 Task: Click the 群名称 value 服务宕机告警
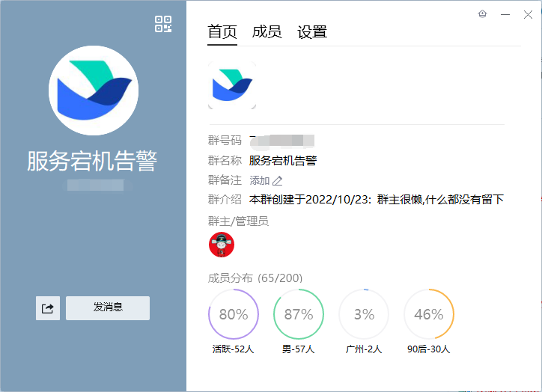283,161
